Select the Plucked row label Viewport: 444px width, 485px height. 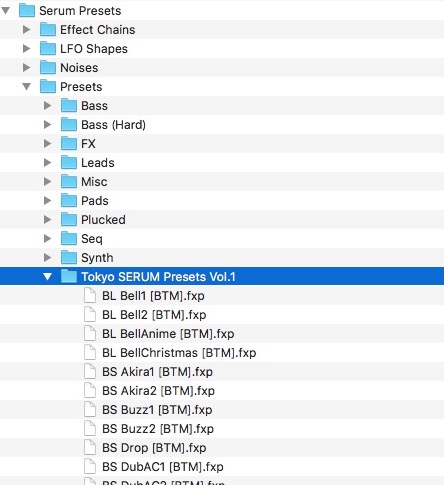click(104, 220)
